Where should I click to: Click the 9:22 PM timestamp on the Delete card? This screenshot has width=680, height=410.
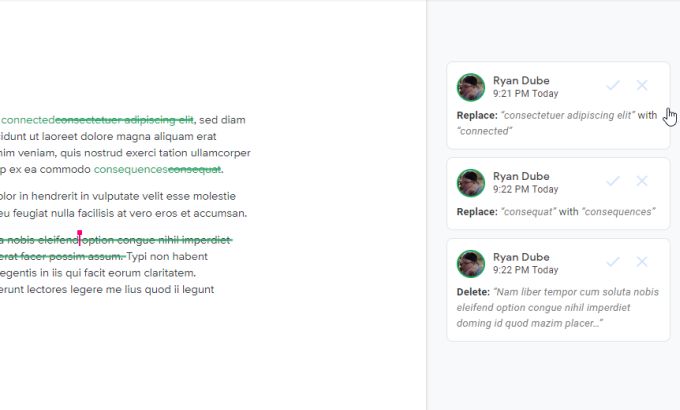click(525, 270)
